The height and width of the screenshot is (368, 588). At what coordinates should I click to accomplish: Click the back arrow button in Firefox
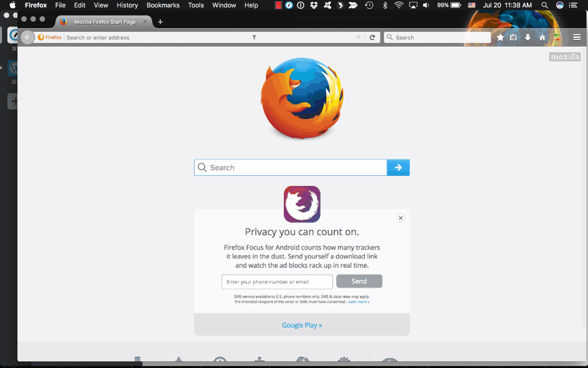[27, 37]
